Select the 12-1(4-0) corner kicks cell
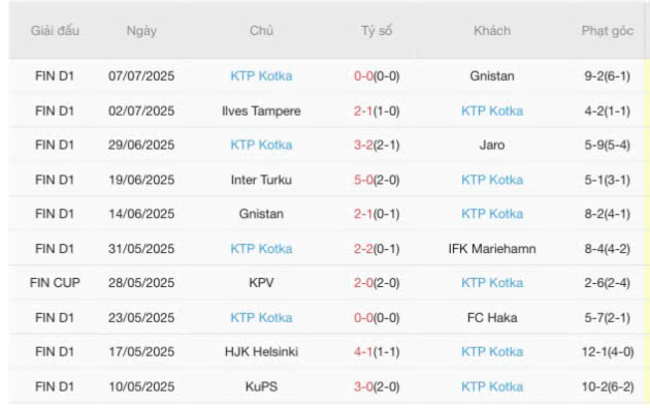Screen dimensions: 650x408 (607, 352)
